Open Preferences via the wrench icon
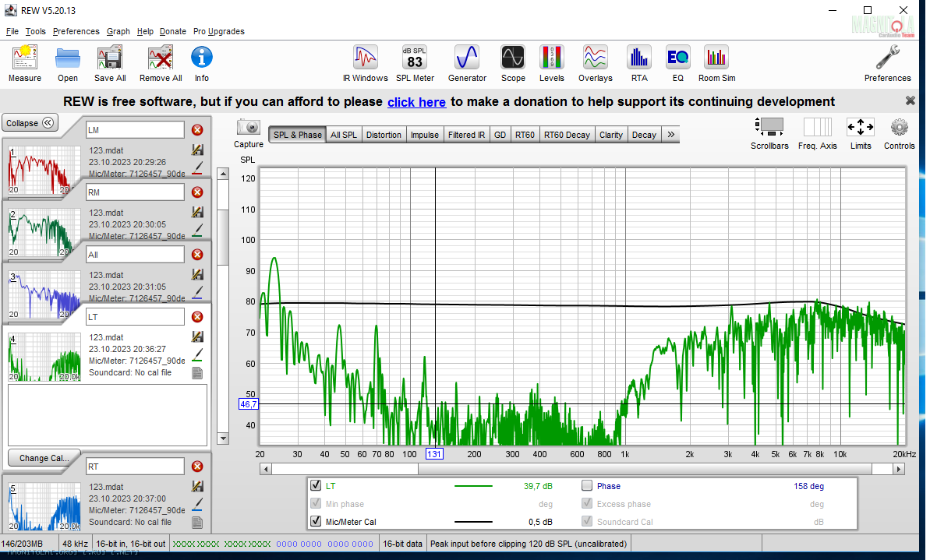This screenshot has width=930, height=560. point(887,58)
